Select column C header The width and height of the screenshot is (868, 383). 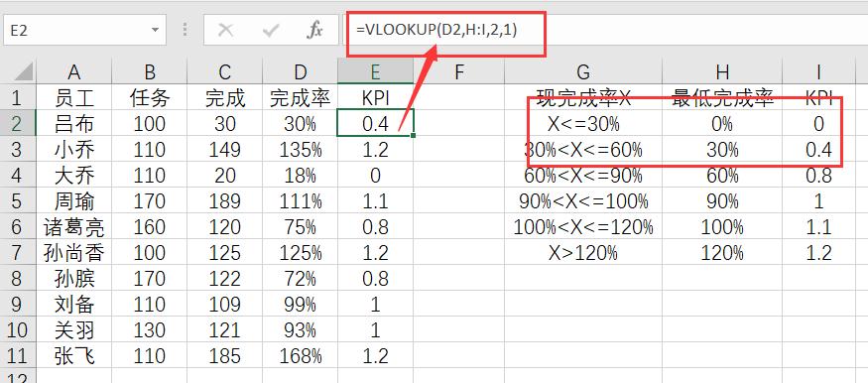pyautogui.click(x=225, y=71)
